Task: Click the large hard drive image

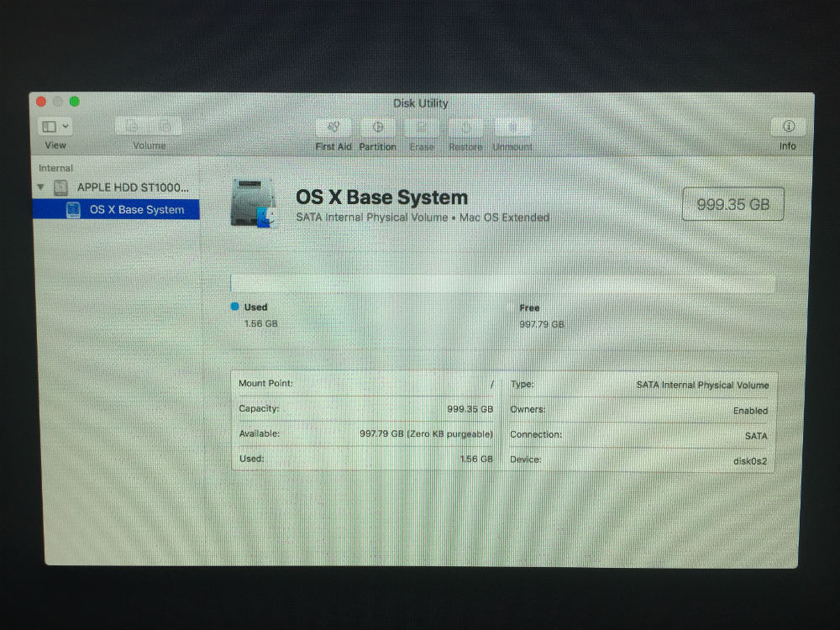Action: point(254,203)
